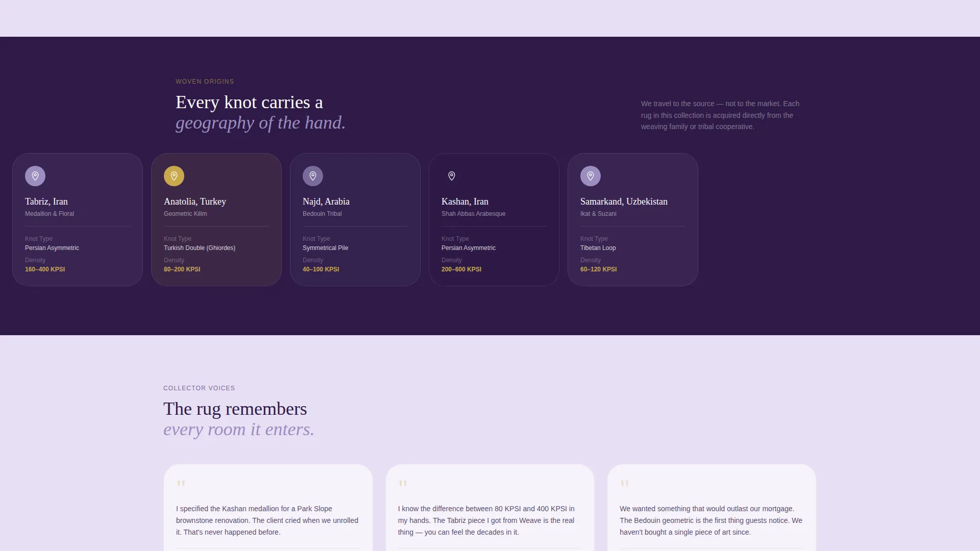Click the 200–600 KPSI density value
The height and width of the screenshot is (551, 980).
461,269
